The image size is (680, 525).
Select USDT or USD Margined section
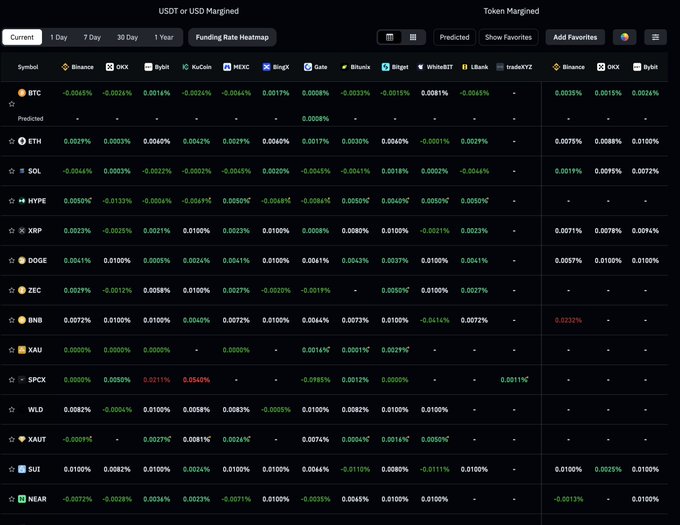point(199,11)
